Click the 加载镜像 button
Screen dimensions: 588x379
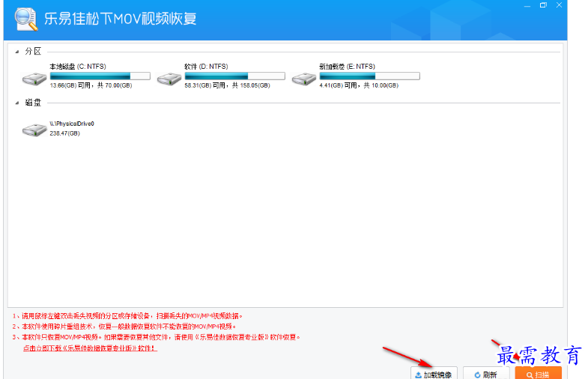click(434, 374)
